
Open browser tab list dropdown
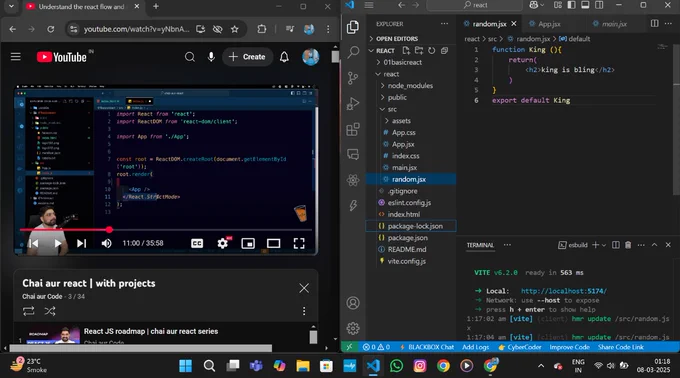11,7
